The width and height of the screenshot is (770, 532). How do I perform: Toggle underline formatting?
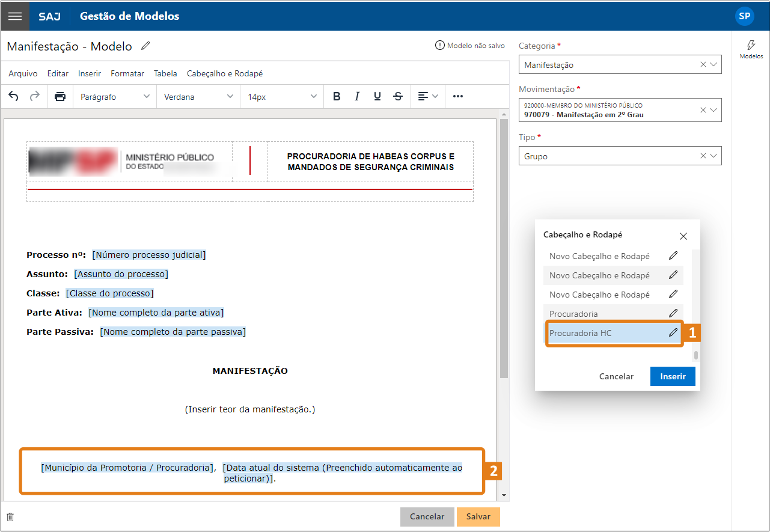click(377, 96)
